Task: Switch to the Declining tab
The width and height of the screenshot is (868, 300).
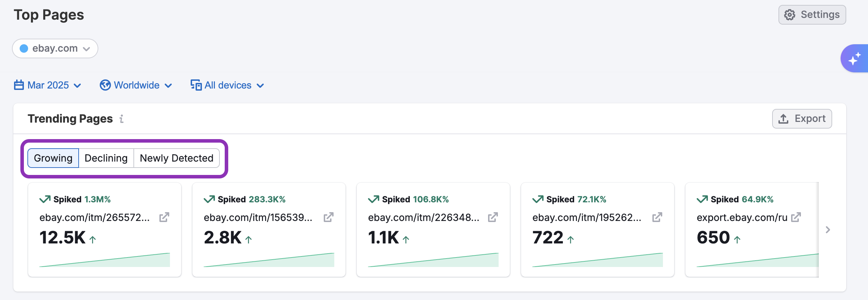Action: point(106,158)
